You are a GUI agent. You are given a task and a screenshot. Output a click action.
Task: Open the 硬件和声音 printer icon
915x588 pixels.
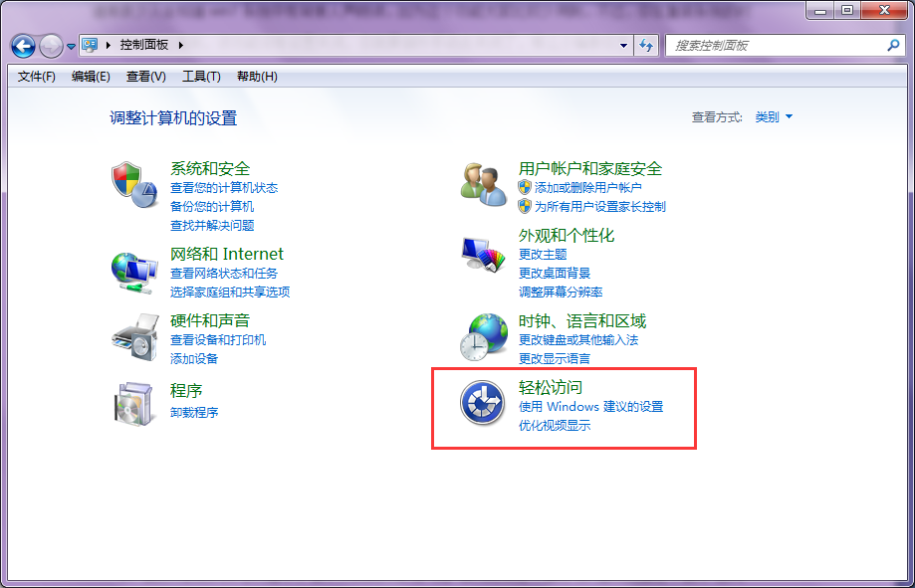tap(135, 337)
